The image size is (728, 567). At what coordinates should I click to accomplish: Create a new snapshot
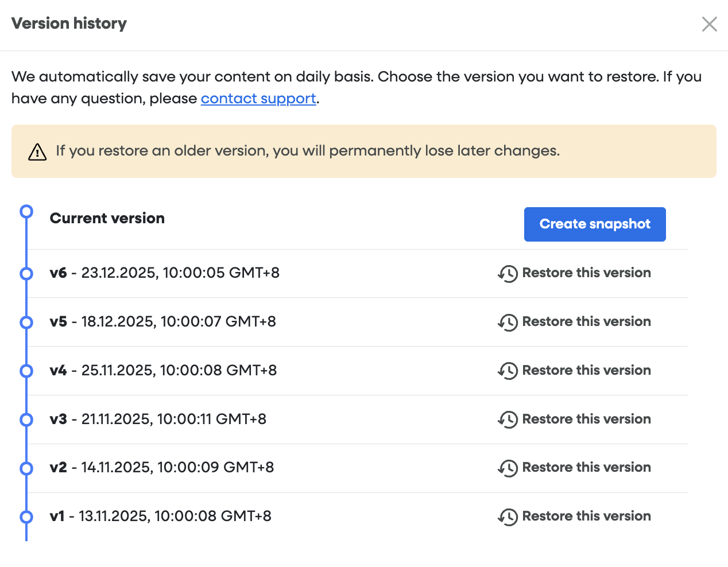(594, 224)
